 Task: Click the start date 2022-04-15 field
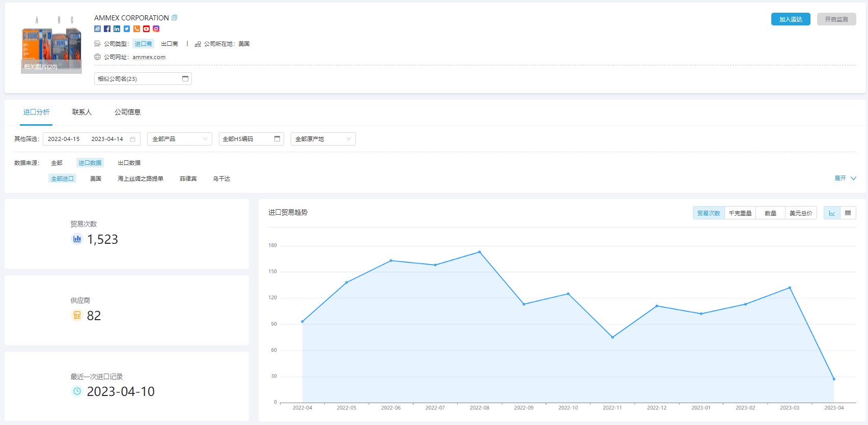tap(64, 139)
